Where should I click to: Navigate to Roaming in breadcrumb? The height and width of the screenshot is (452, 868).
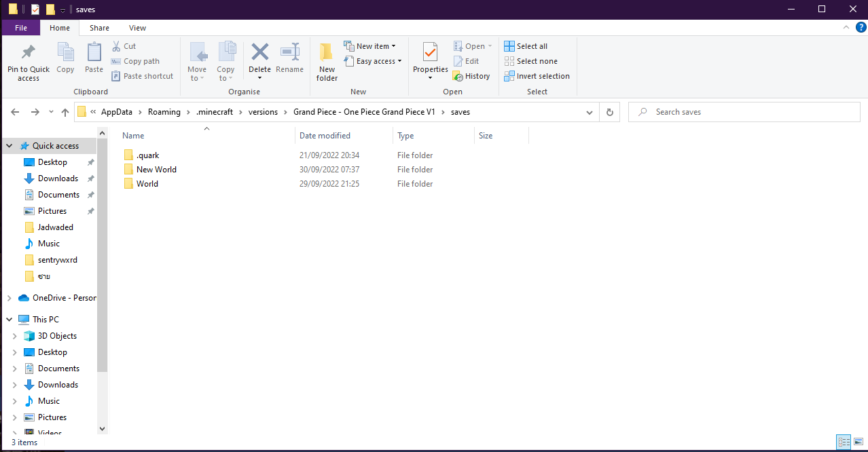pos(164,112)
